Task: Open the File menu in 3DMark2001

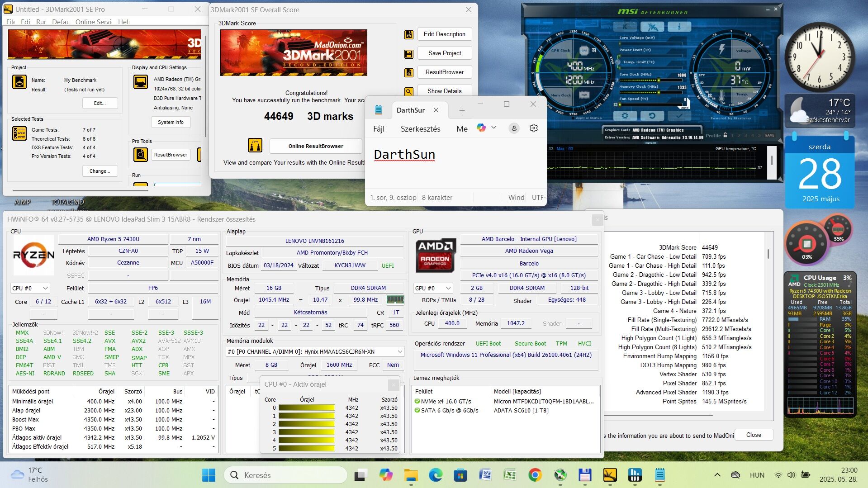Action: (x=10, y=22)
